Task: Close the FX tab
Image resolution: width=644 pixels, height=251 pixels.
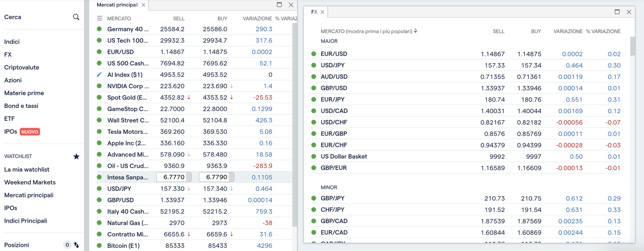Action: click(322, 12)
